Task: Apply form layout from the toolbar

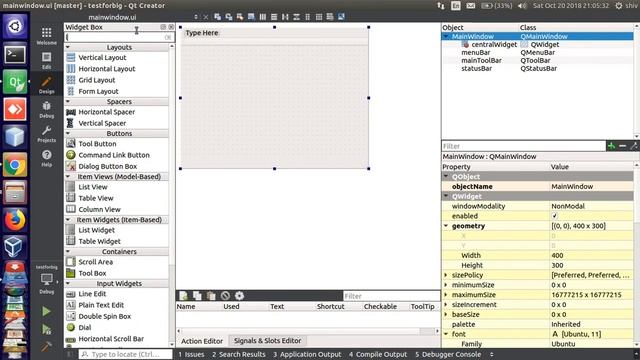Action: (x=307, y=17)
